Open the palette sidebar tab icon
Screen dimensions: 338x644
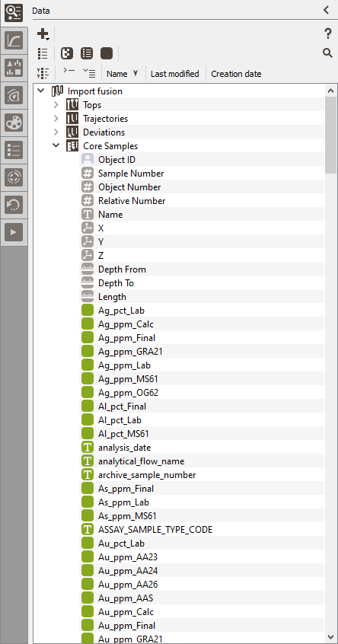[14, 123]
